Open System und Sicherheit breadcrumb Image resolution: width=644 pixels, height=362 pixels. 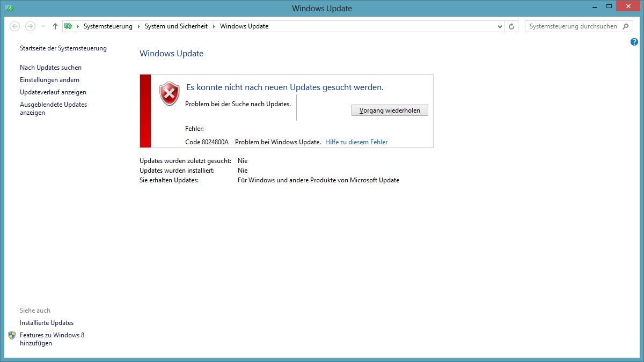click(177, 26)
